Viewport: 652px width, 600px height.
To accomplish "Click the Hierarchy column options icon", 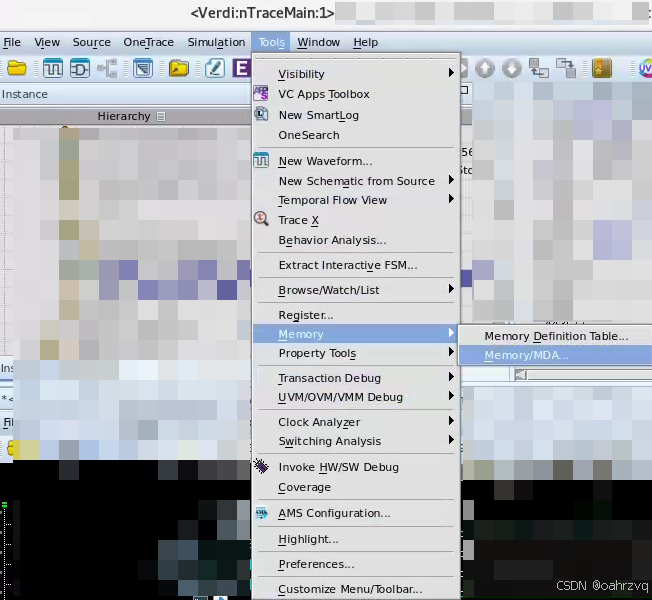I will (x=161, y=116).
